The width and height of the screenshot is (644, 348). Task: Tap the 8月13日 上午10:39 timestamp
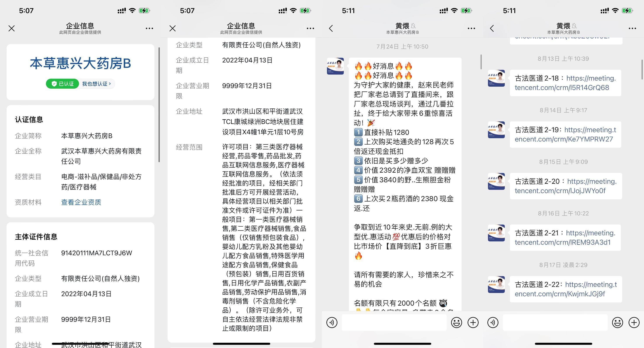[x=563, y=59]
